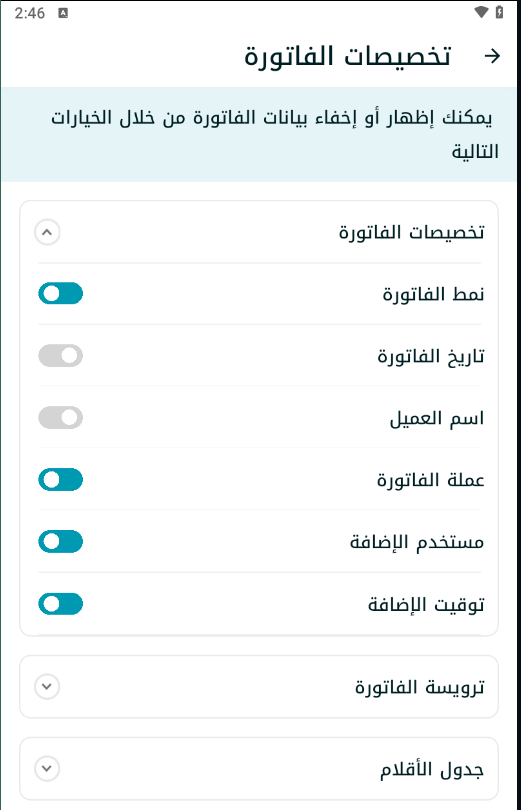Tap the blue info banner text
521x810 pixels.
[x=274, y=134]
